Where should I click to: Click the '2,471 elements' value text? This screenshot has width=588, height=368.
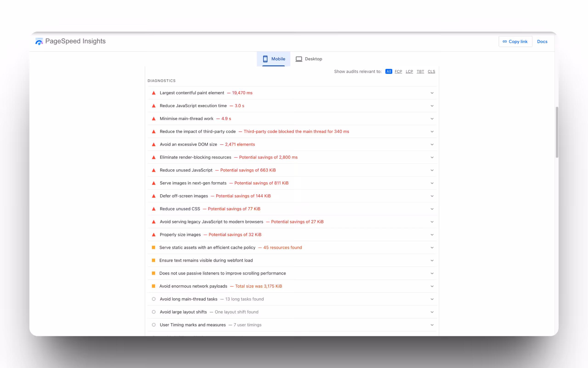pyautogui.click(x=240, y=145)
